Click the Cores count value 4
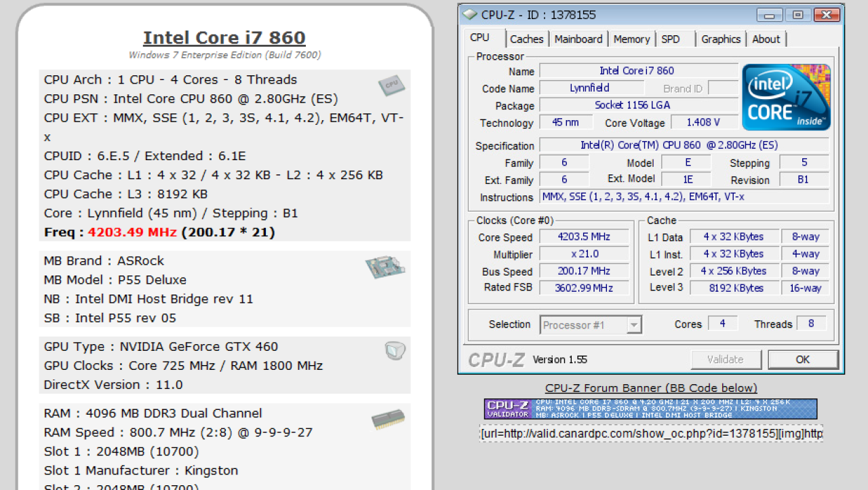The height and width of the screenshot is (490, 868). pyautogui.click(x=723, y=324)
